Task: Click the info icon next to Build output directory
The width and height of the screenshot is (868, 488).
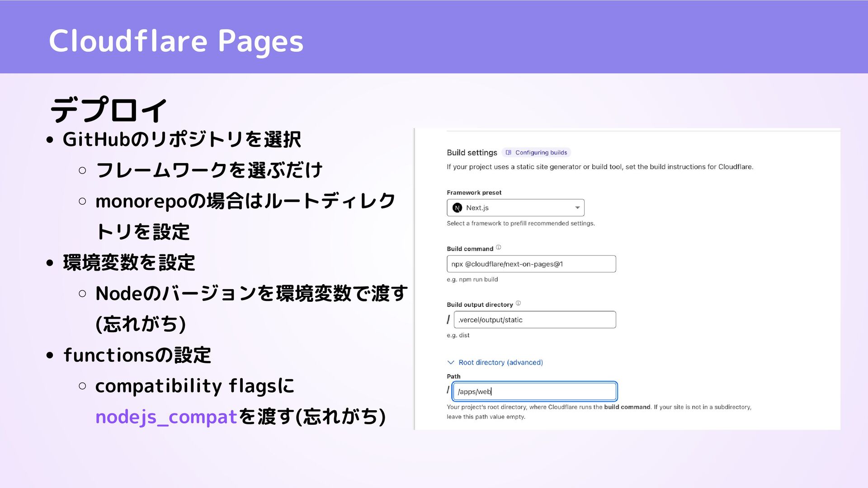Action: point(518,303)
